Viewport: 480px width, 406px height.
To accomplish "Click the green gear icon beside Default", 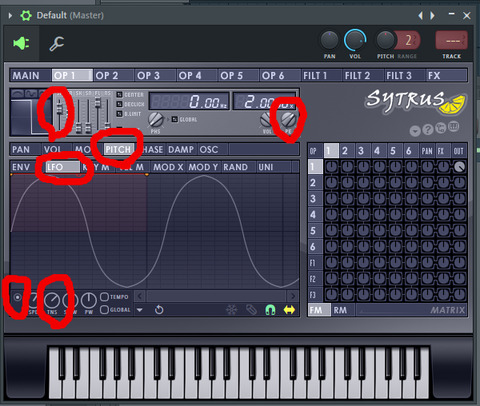I will [26, 15].
